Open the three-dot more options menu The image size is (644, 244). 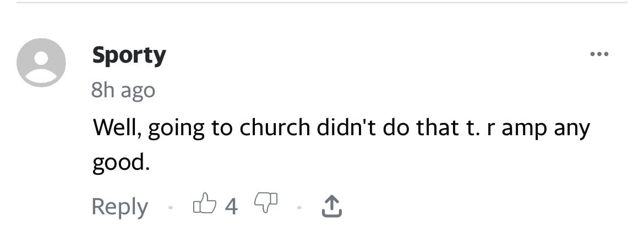click(x=599, y=54)
